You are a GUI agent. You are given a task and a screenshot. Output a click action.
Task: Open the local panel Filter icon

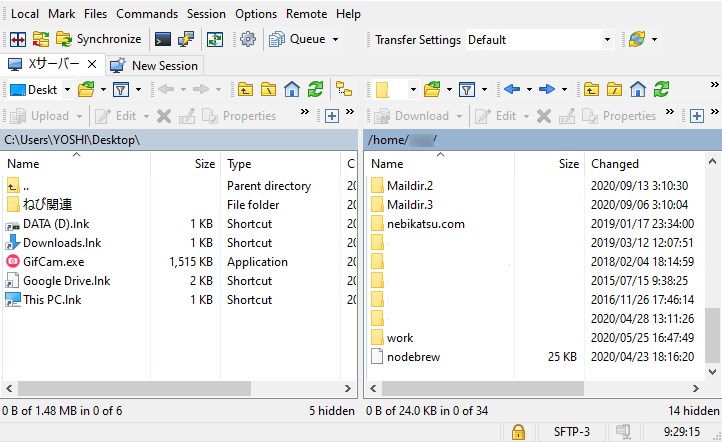pyautogui.click(x=120, y=89)
